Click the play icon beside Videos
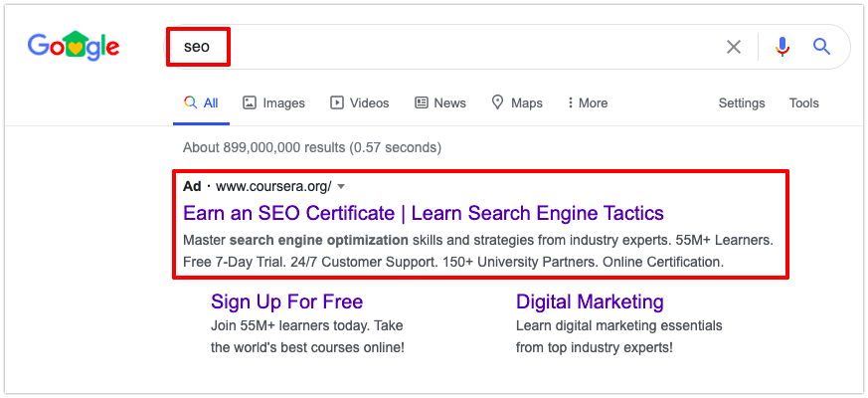The image size is (868, 398). 337,103
